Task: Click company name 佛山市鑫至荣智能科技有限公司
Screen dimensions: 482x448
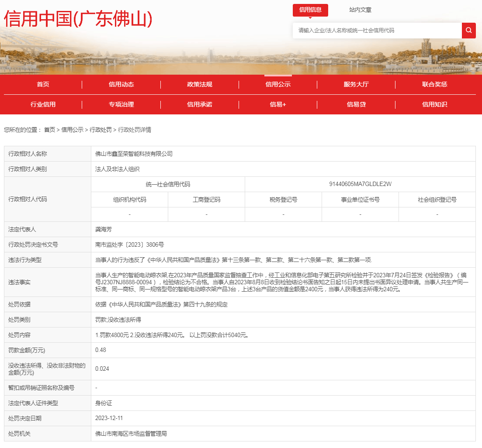Action: pos(134,154)
